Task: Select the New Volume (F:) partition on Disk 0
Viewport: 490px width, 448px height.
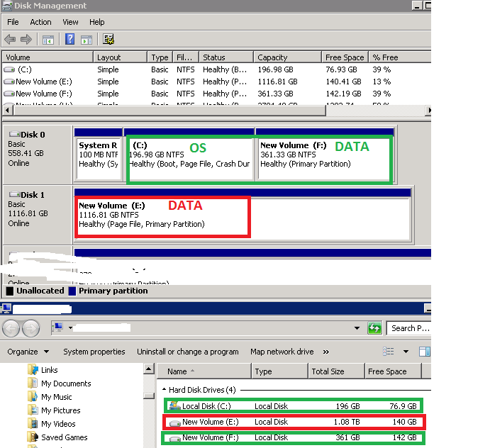Action: (325, 155)
